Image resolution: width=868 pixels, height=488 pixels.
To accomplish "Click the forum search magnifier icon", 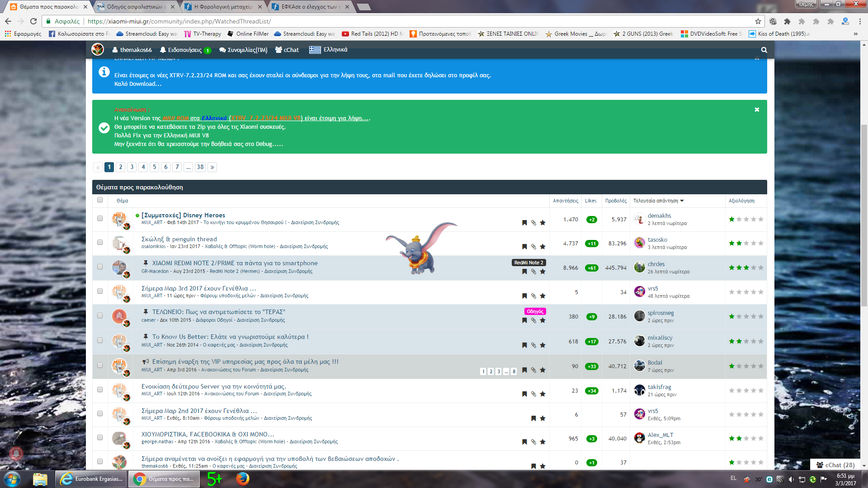I will [764, 50].
